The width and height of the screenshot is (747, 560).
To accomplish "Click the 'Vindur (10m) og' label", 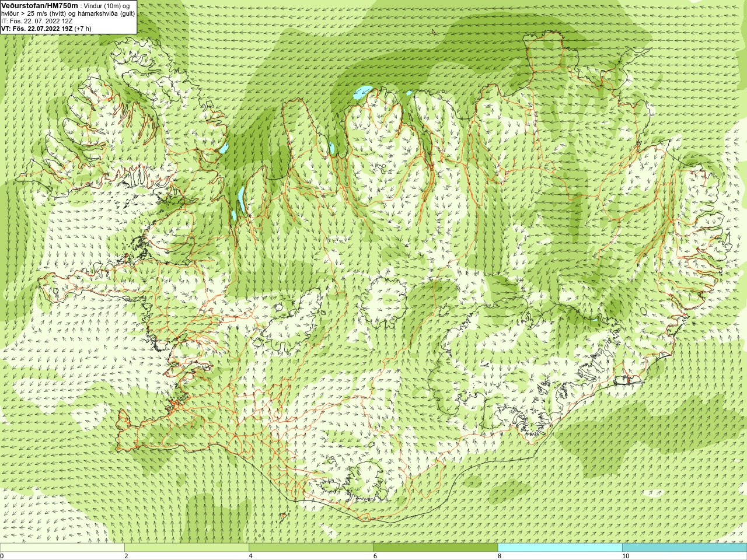I will pyautogui.click(x=107, y=6).
